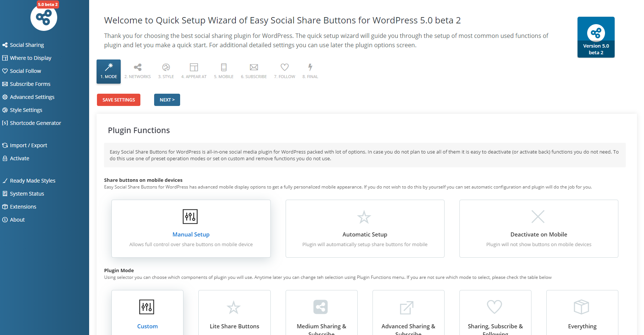The height and width of the screenshot is (335, 644).
Task: Choose Lite Share Buttons plugin mode
Action: click(234, 312)
